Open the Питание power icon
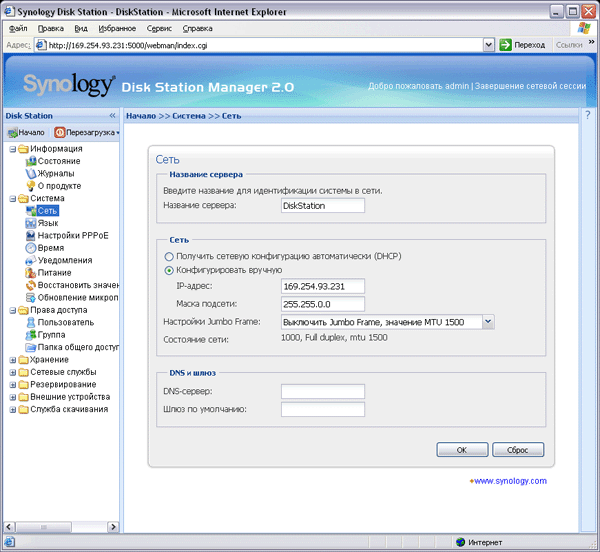The image size is (600, 552). (x=31, y=273)
